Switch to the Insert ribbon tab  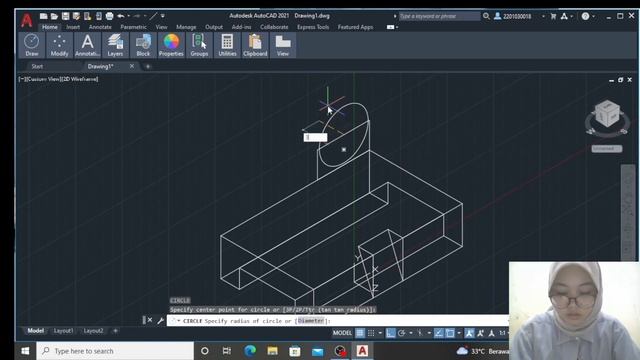pyautogui.click(x=73, y=27)
